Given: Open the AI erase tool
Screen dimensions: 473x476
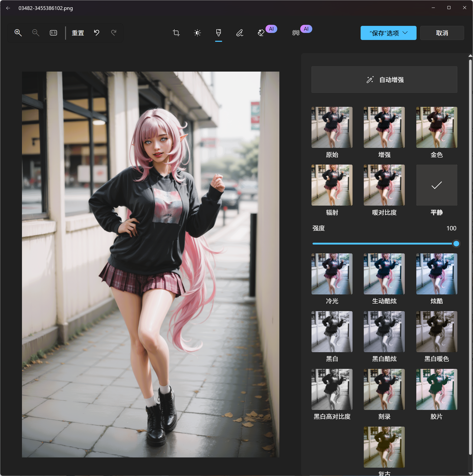Looking at the screenshot, I should tap(261, 33).
